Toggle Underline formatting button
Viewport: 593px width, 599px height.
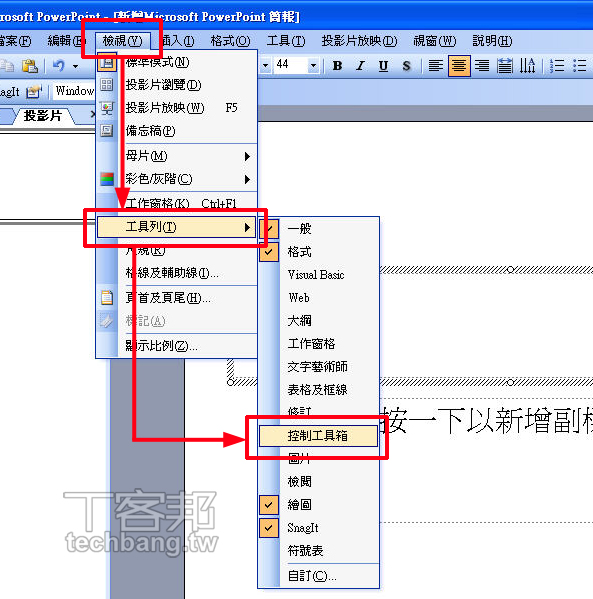(x=383, y=66)
